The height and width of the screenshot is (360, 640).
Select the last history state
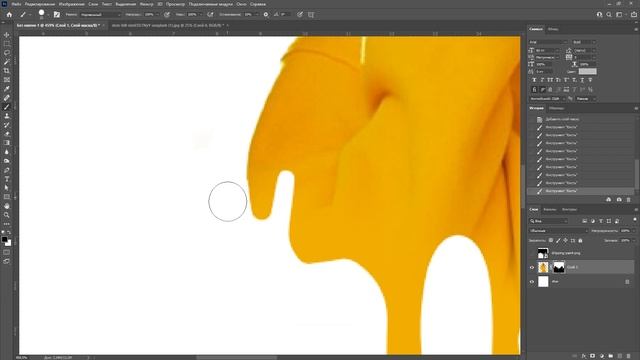581,191
